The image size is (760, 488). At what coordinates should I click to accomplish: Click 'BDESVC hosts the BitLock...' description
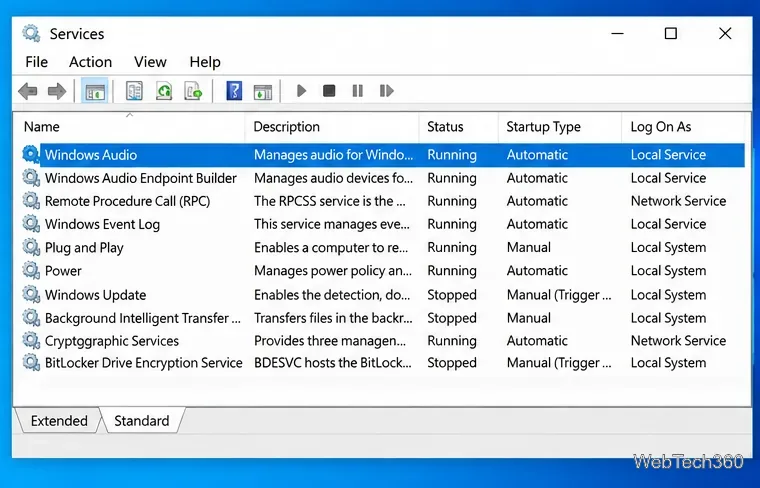(x=332, y=363)
